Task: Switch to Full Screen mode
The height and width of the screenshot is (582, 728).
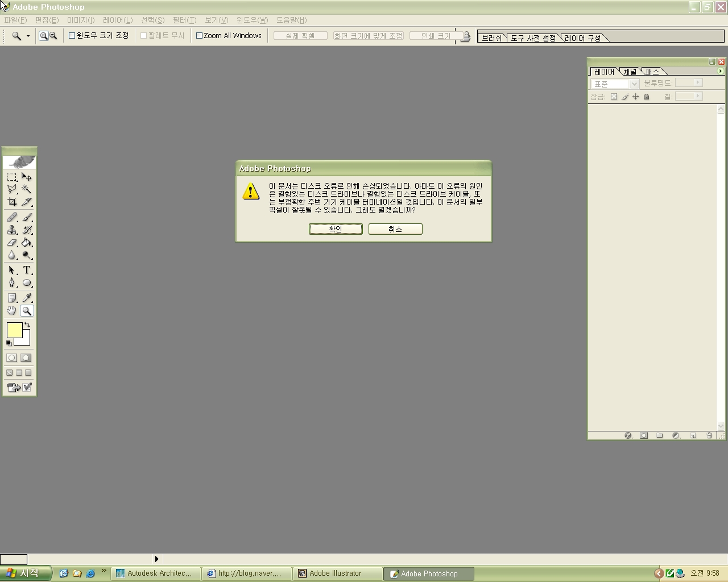Action: click(28, 373)
